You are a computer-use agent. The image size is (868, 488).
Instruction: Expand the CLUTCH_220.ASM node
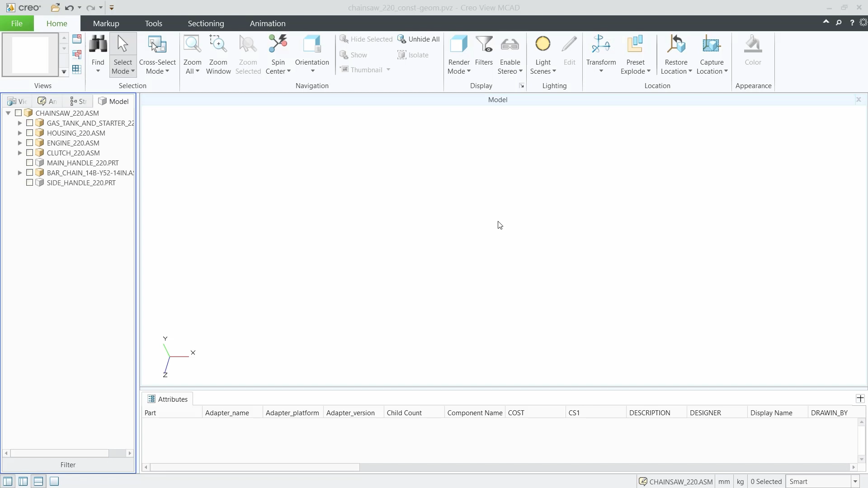19,153
